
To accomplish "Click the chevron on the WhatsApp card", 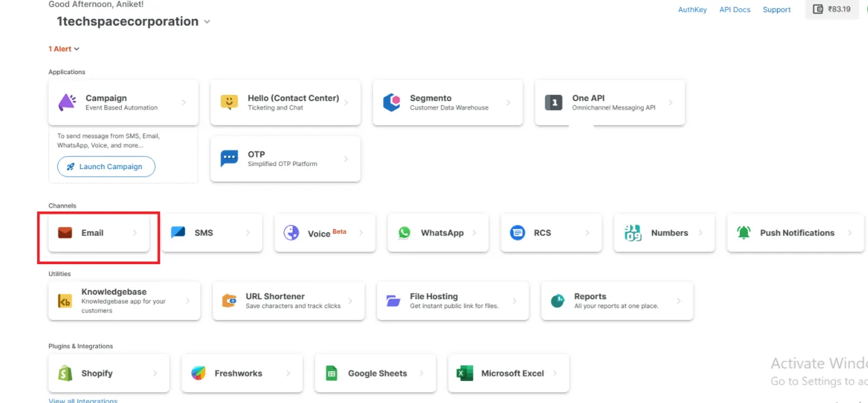I will pos(474,233).
